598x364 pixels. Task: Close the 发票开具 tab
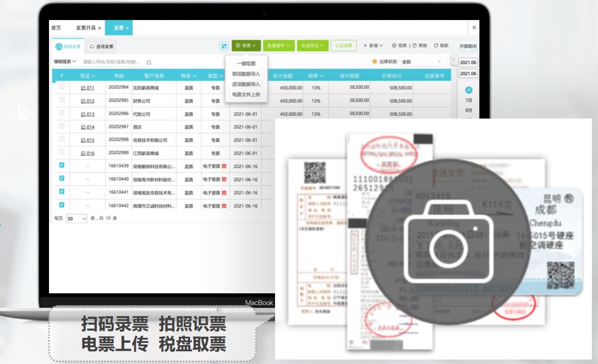[100, 28]
